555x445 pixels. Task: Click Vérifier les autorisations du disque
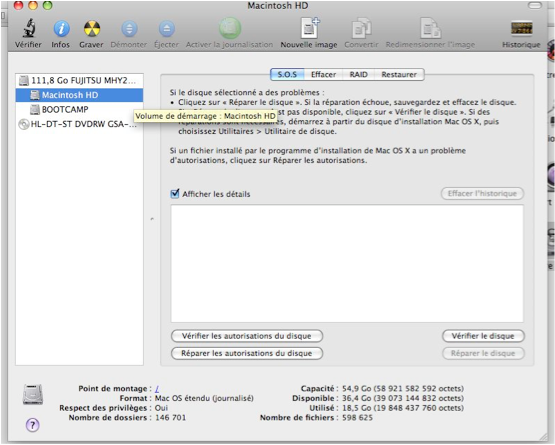(x=247, y=336)
